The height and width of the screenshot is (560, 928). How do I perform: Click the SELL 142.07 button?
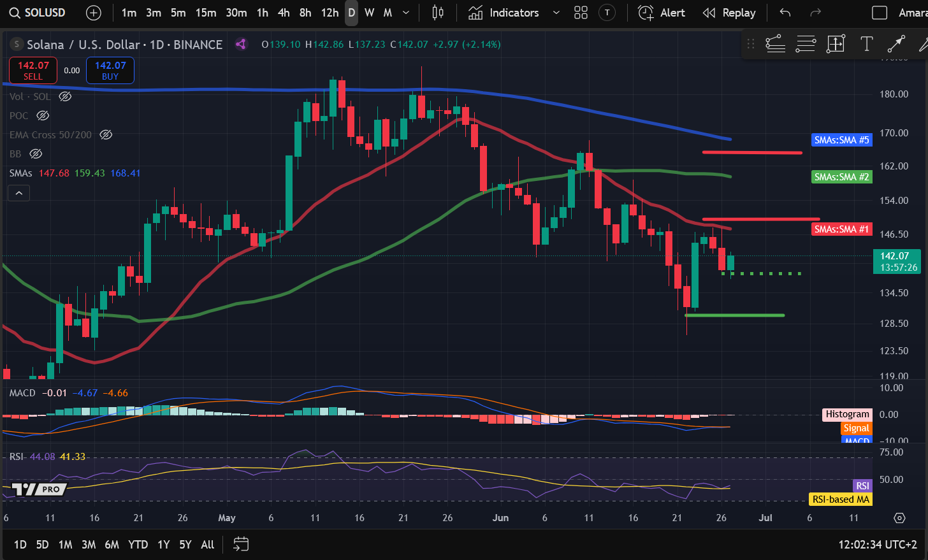click(x=33, y=70)
